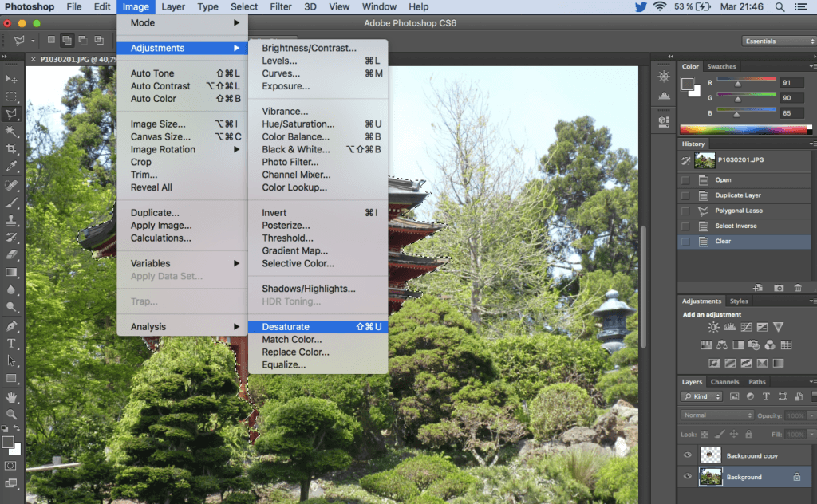Viewport: 817px width, 504px height.
Task: Open the layer Kind filter dropdown
Action: pos(702,396)
